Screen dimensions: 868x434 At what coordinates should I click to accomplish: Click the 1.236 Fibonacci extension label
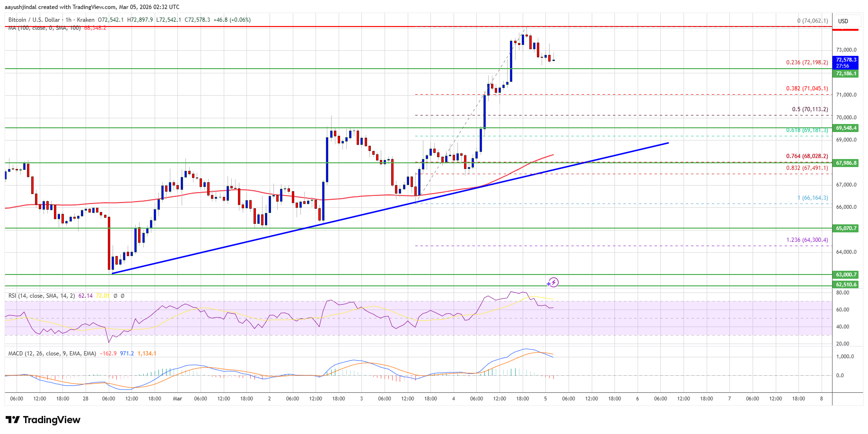click(x=807, y=240)
